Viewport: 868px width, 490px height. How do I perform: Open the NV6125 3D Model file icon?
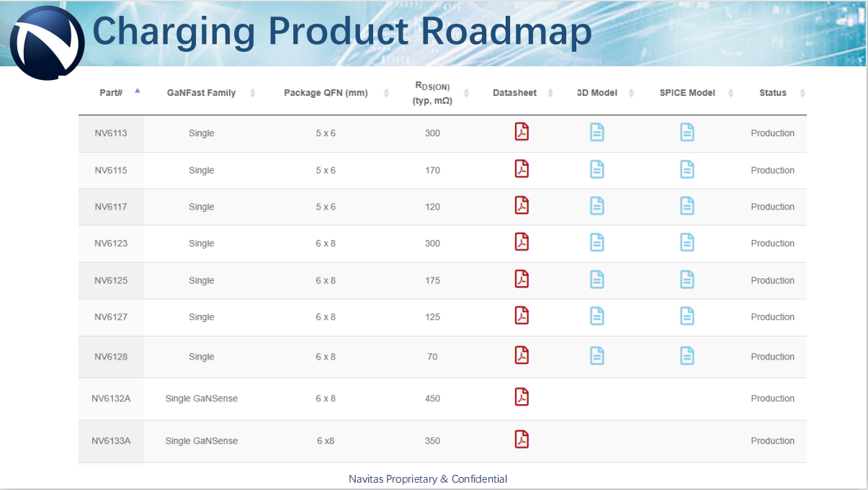click(597, 280)
